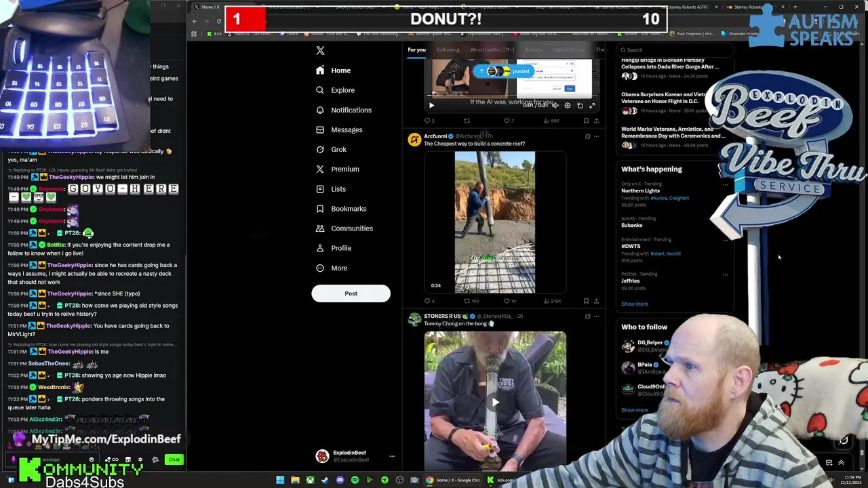Screen dimensions: 868x488
Task: Open Messages via the envelope icon
Action: point(320,129)
